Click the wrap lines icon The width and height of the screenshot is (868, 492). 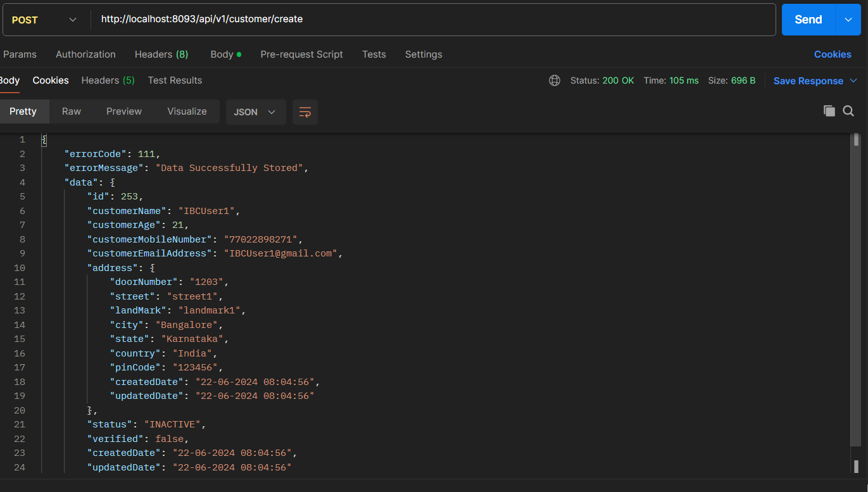click(305, 112)
